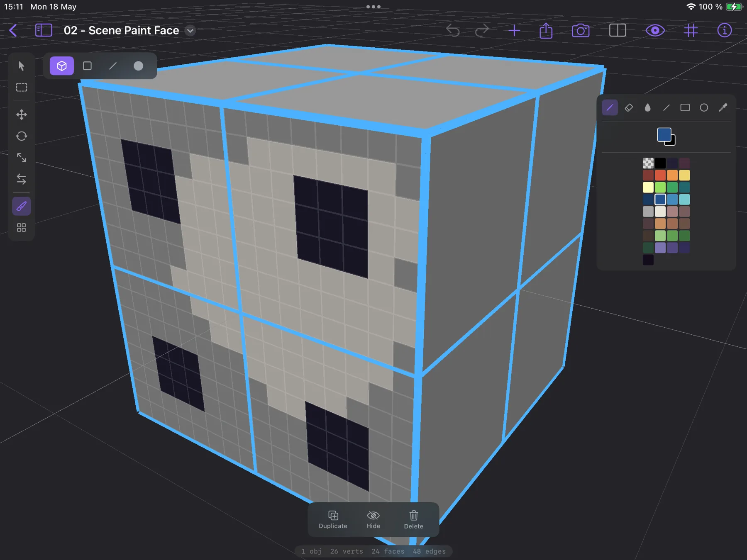Switch to object selection mode
Image resolution: width=747 pixels, height=560 pixels.
coord(62,66)
